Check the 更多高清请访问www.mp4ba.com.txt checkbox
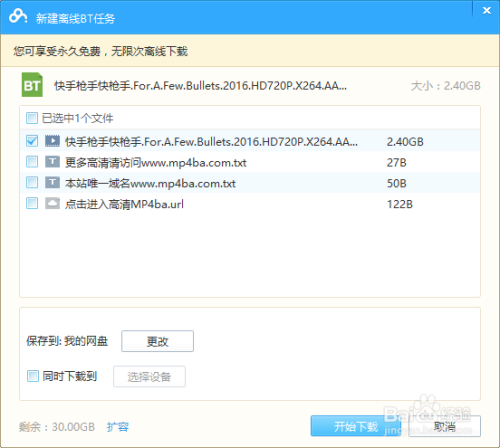Viewport: 500px width, 448px height. (x=32, y=162)
